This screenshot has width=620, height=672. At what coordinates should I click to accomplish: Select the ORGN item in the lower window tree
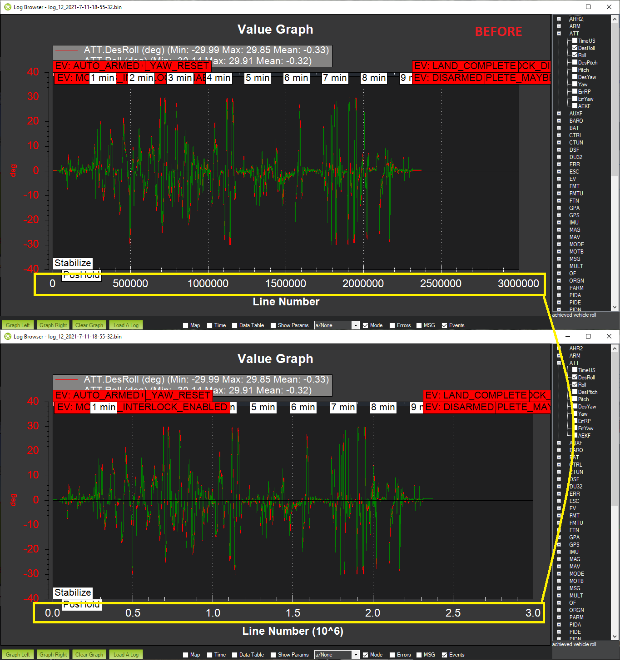[576, 610]
